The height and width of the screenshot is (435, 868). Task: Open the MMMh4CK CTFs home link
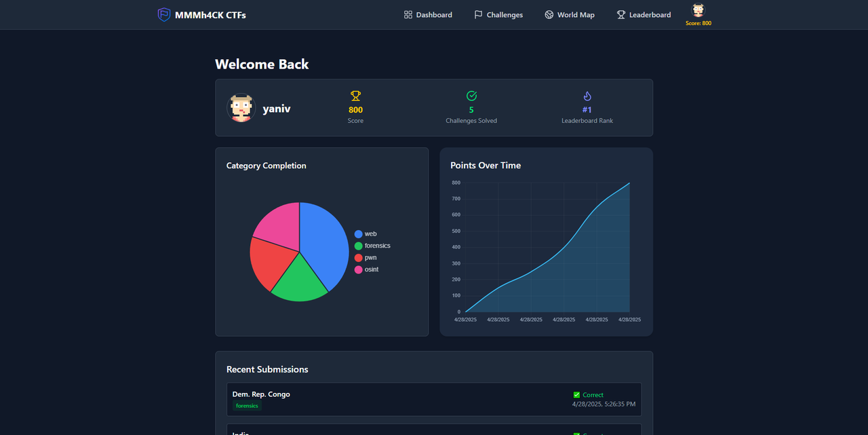tap(201, 14)
